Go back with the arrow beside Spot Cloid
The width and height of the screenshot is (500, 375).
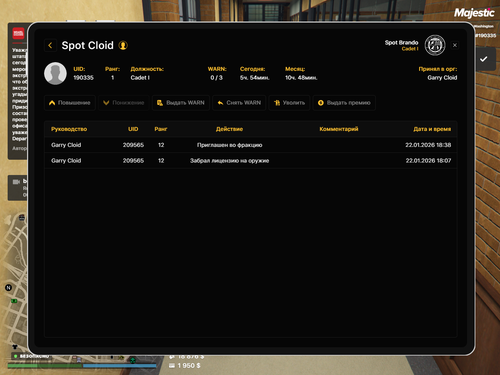(x=50, y=45)
